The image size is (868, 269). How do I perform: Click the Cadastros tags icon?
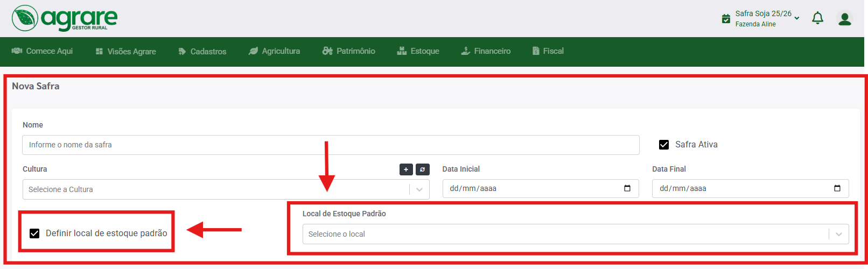pos(182,52)
